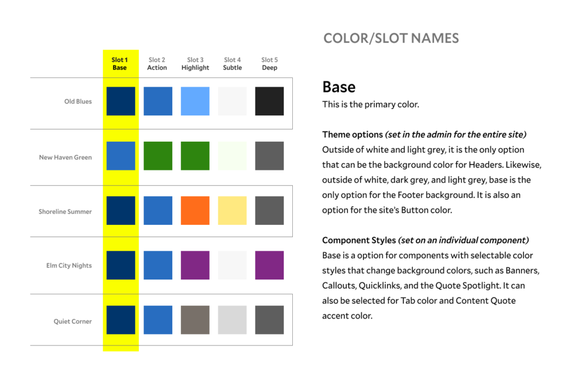Image resolution: width=588 pixels, height=373 pixels.
Task: Select the Elm City Nights row label
Action: [x=69, y=266]
